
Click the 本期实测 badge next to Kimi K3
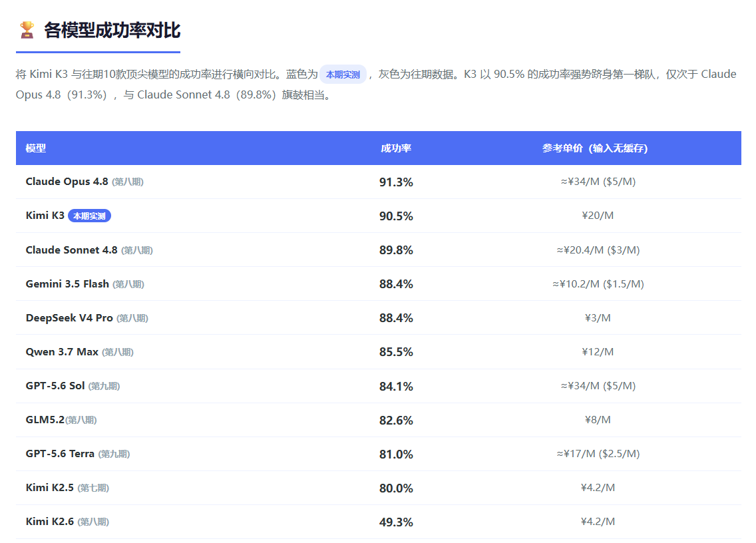pos(89,216)
